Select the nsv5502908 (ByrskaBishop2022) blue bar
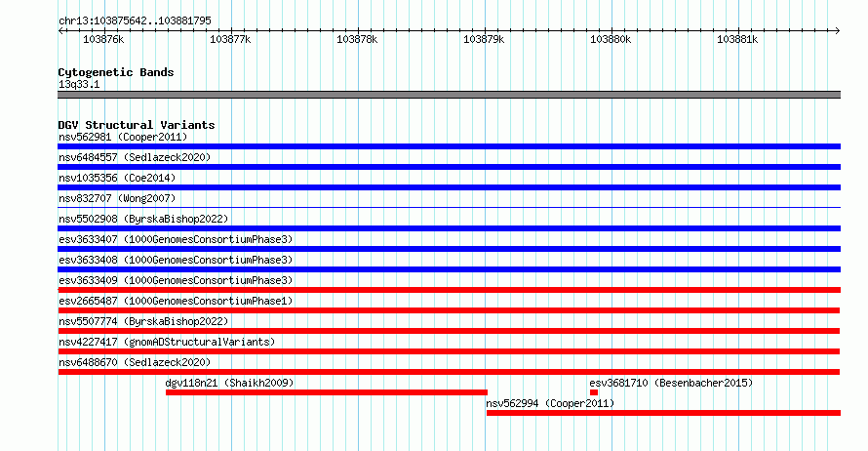The image size is (868, 451). click(x=449, y=228)
